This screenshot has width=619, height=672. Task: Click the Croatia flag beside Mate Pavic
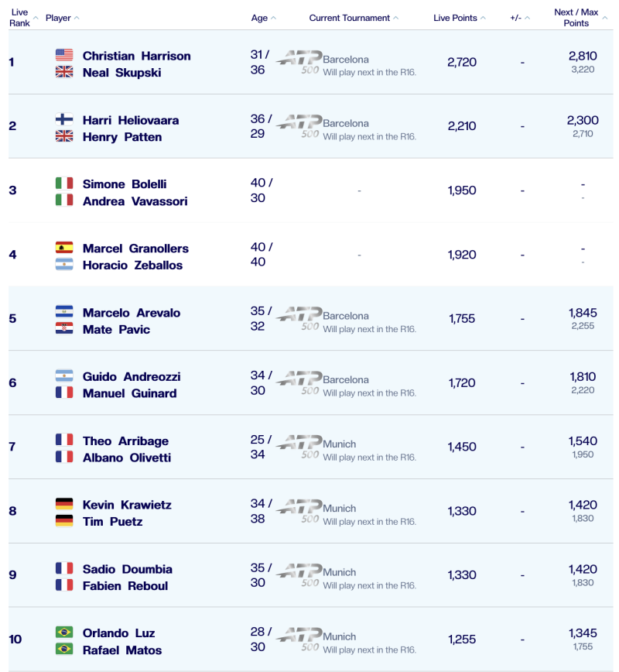coord(64,329)
